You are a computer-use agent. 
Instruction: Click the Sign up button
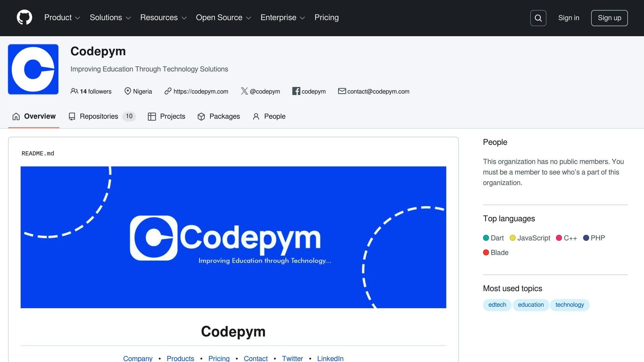(609, 18)
